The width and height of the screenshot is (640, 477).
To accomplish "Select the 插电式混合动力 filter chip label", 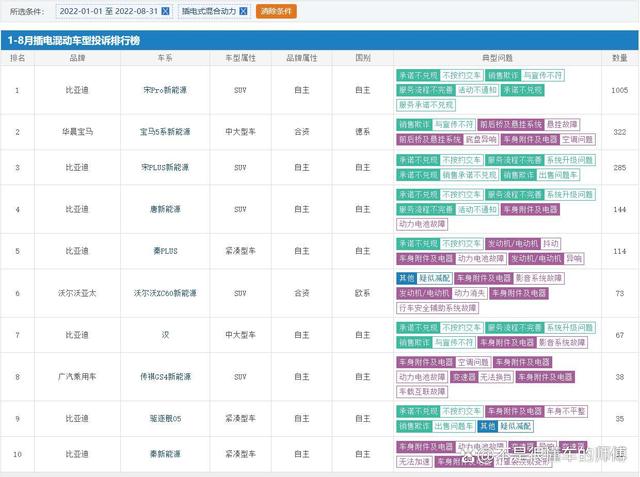I will click(x=209, y=11).
